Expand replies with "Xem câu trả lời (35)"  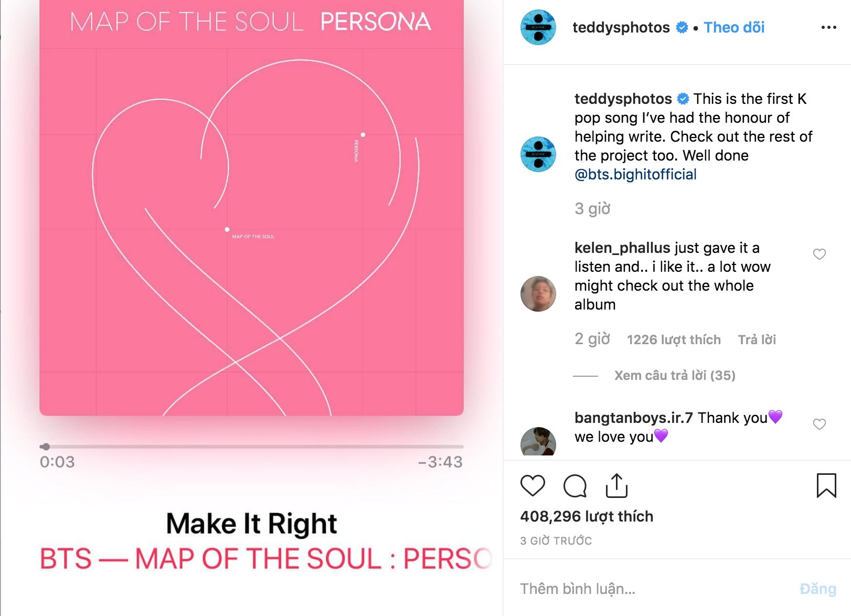(x=675, y=376)
